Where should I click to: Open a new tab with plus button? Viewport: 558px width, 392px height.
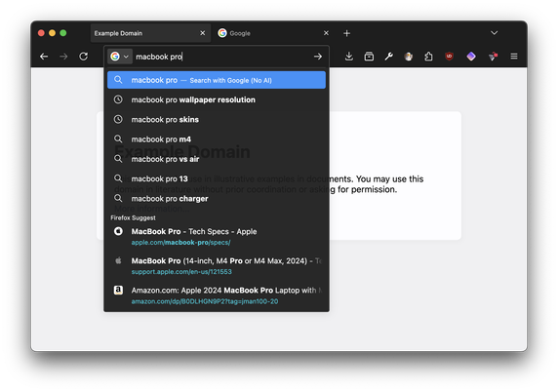(x=346, y=33)
